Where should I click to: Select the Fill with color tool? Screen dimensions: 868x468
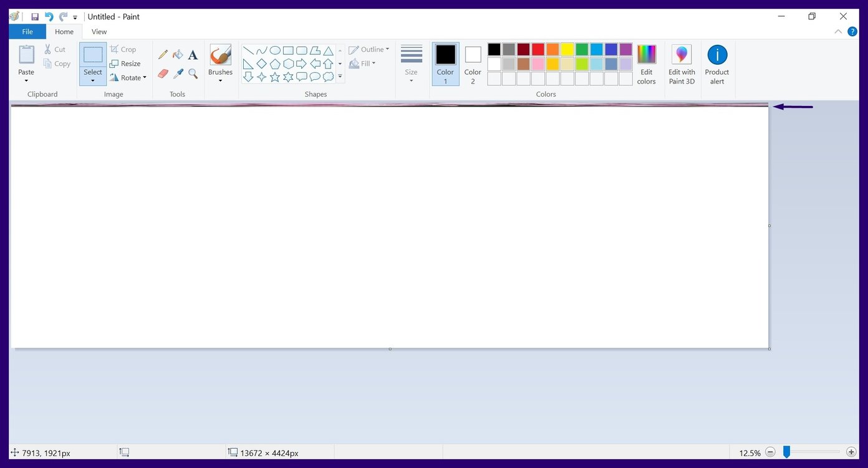coord(178,54)
